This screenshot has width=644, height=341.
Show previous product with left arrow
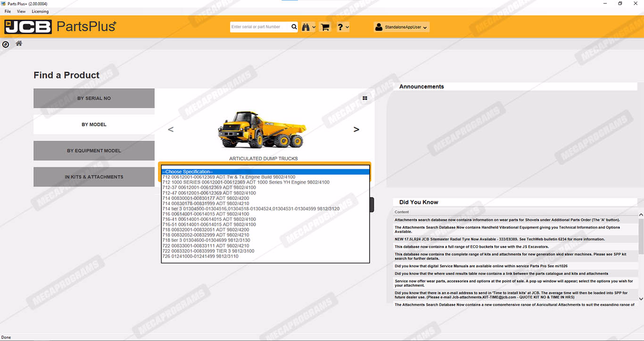point(171,129)
